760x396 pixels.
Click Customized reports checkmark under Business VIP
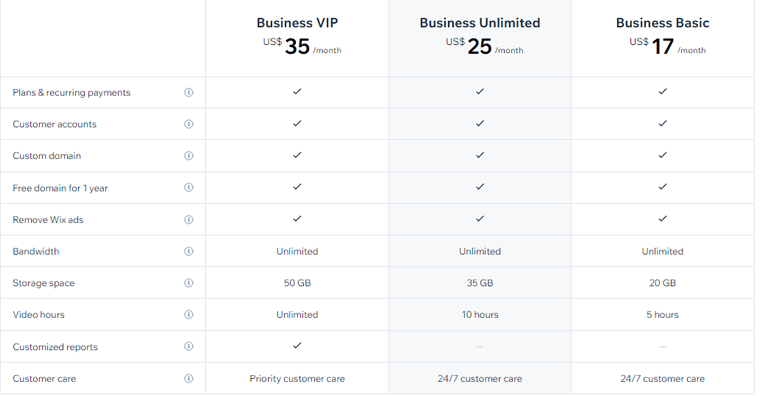click(297, 346)
